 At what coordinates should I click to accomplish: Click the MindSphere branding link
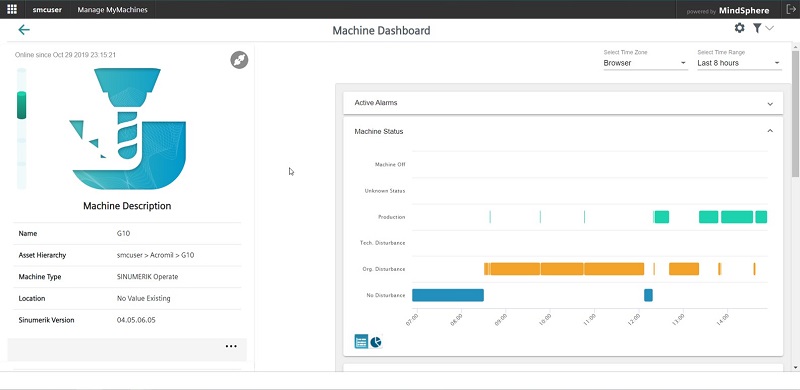click(x=744, y=10)
